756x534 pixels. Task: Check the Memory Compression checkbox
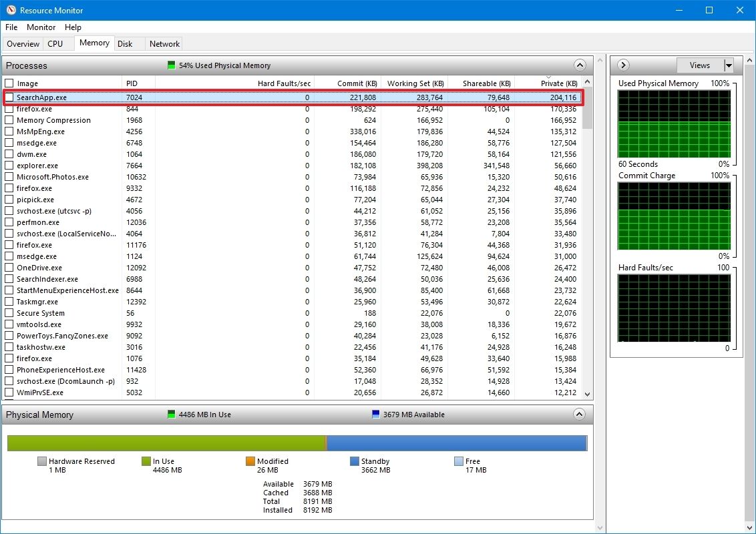coord(9,119)
